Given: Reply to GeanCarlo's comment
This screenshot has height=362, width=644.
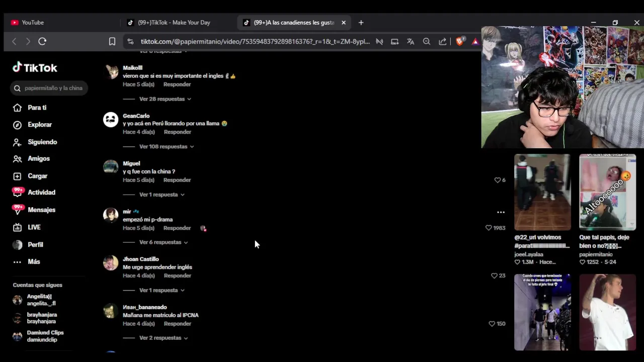Looking at the screenshot, I should point(177,132).
